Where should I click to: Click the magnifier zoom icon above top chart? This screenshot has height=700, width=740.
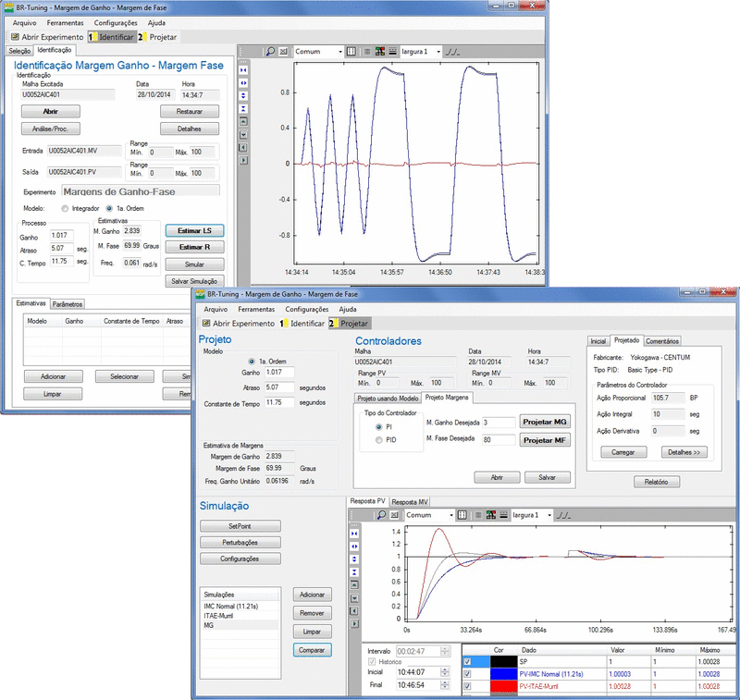point(272,52)
